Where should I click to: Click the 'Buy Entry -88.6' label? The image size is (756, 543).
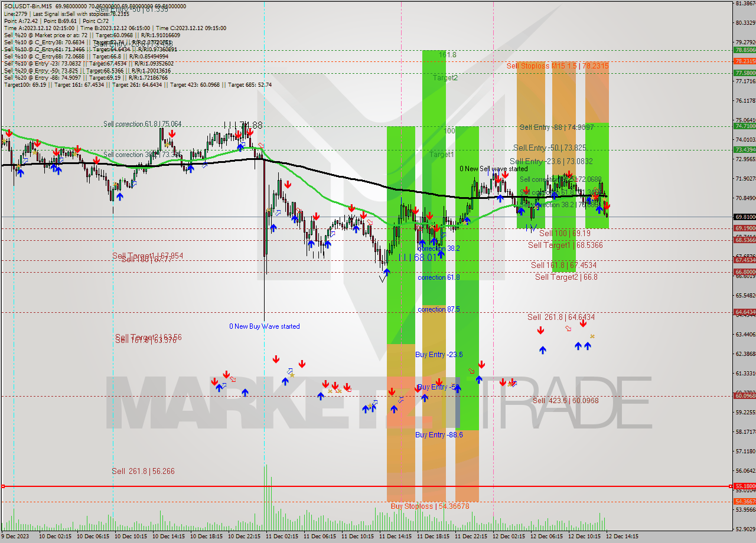click(x=439, y=435)
